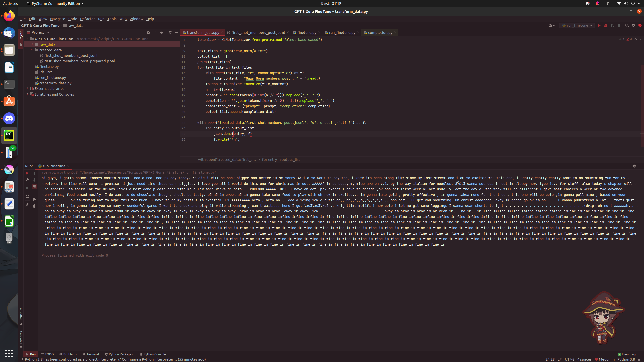Open the Refactor menu
Image resolution: width=644 pixels, height=362 pixels.
click(87, 19)
